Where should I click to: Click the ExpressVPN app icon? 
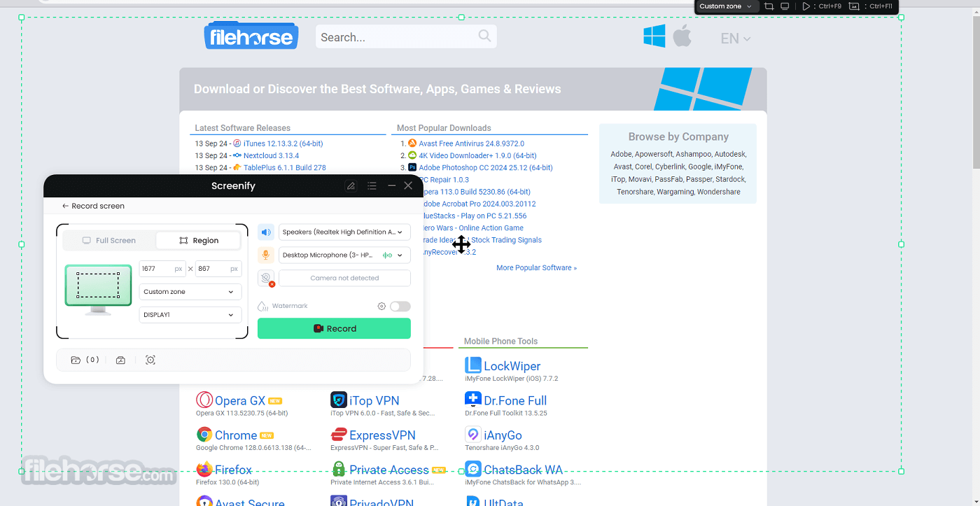339,435
